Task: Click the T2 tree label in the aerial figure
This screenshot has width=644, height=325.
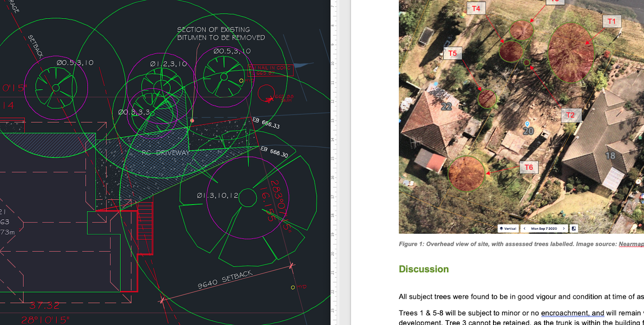Action: 571,115
